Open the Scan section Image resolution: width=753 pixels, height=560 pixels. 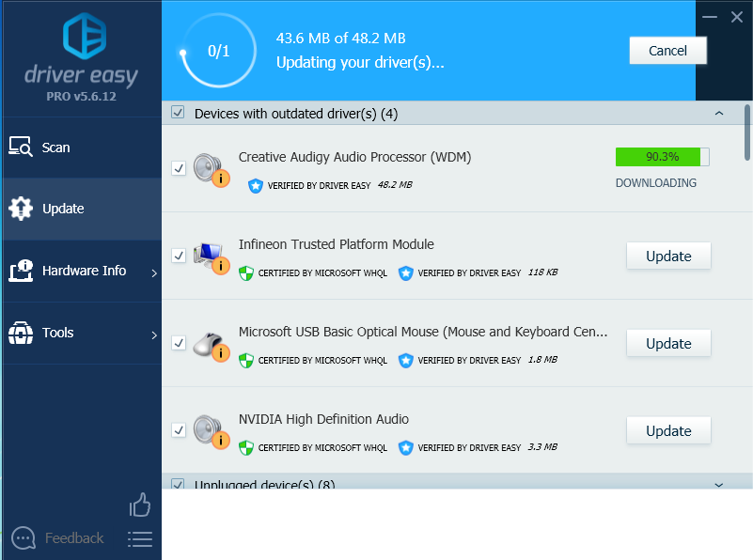(82, 148)
